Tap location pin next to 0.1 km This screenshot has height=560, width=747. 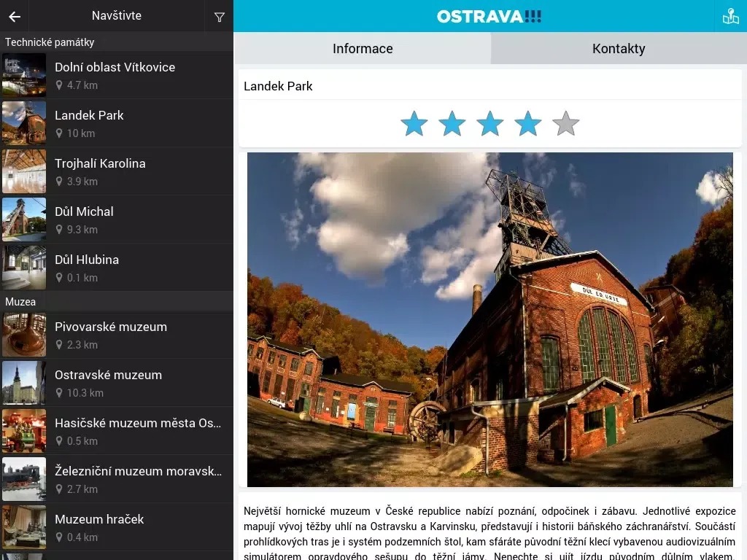59,278
